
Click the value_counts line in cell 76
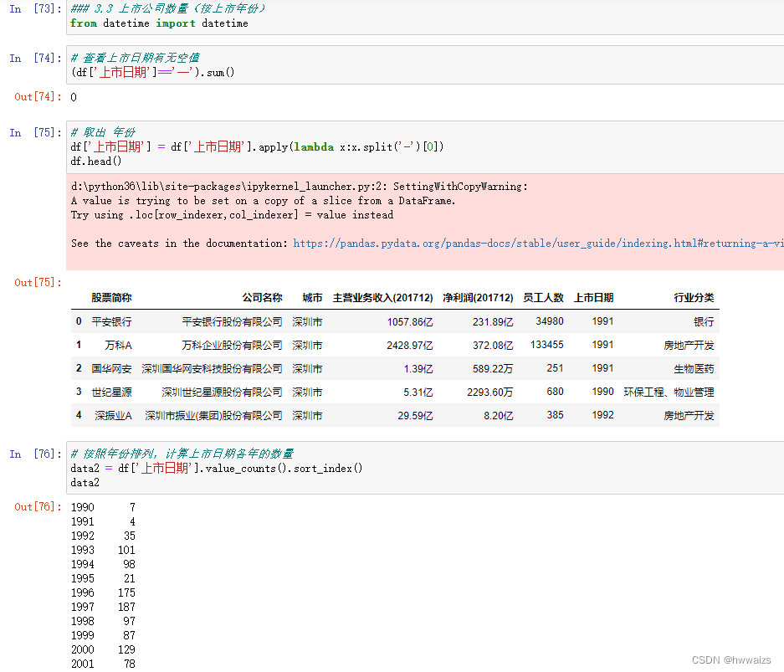click(217, 469)
